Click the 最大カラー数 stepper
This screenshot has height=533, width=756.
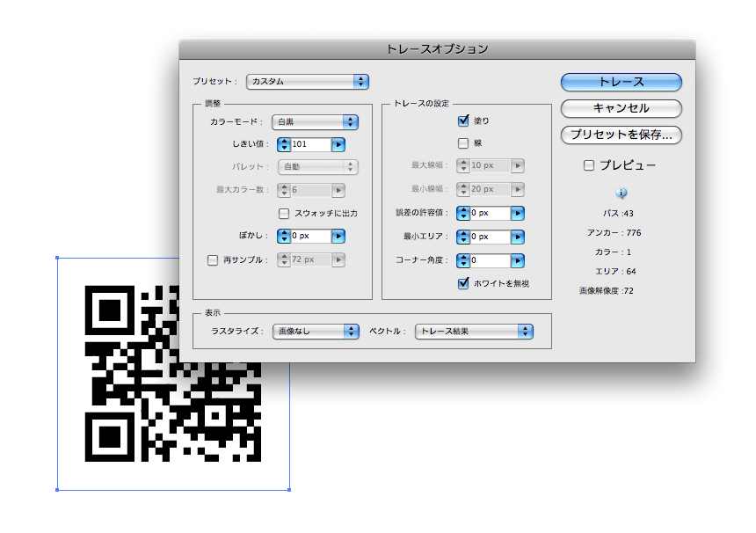click(x=283, y=190)
